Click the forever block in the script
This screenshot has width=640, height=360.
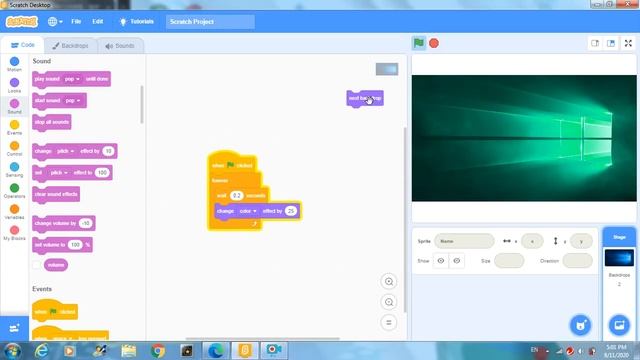point(220,180)
